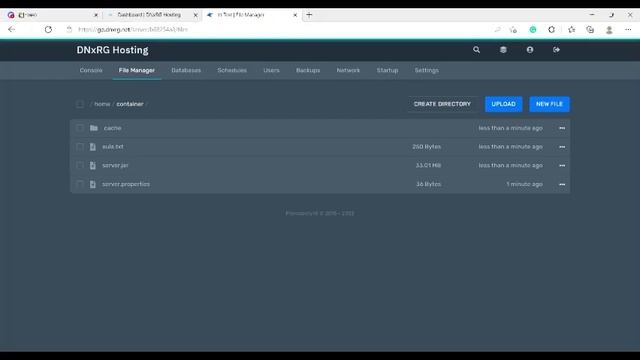The image size is (640, 360).
Task: Open options menu for cache folder
Action: point(562,128)
